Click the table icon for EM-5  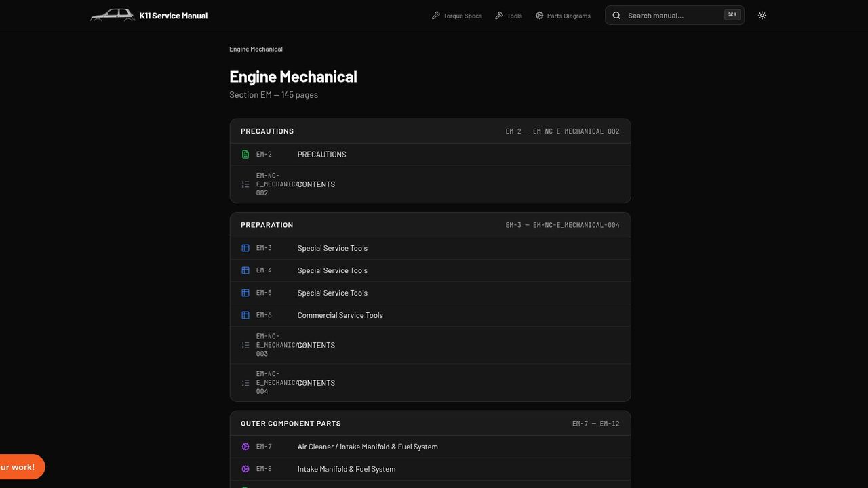pyautogui.click(x=245, y=293)
